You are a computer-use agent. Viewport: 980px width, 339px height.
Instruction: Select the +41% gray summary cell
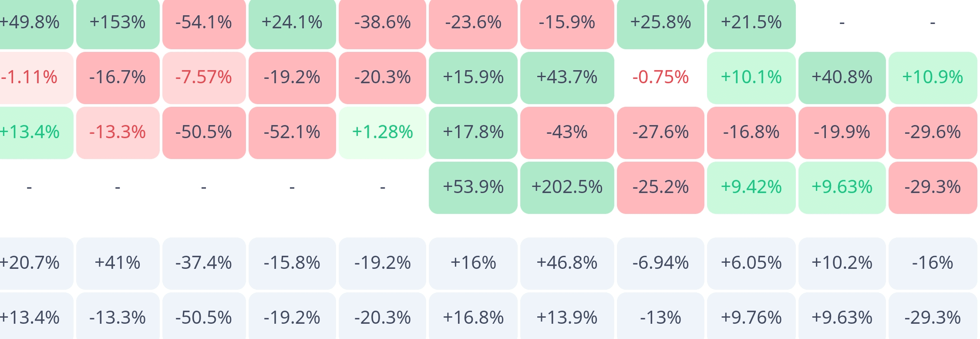[x=118, y=263]
